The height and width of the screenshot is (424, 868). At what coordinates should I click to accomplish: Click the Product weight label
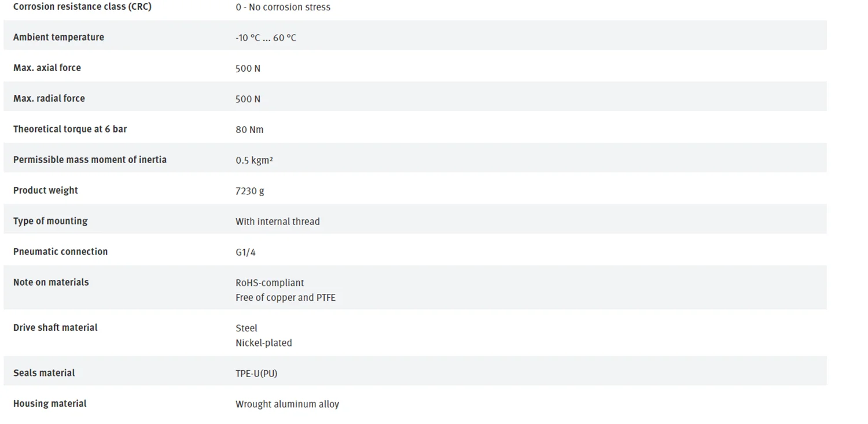pyautogui.click(x=46, y=190)
